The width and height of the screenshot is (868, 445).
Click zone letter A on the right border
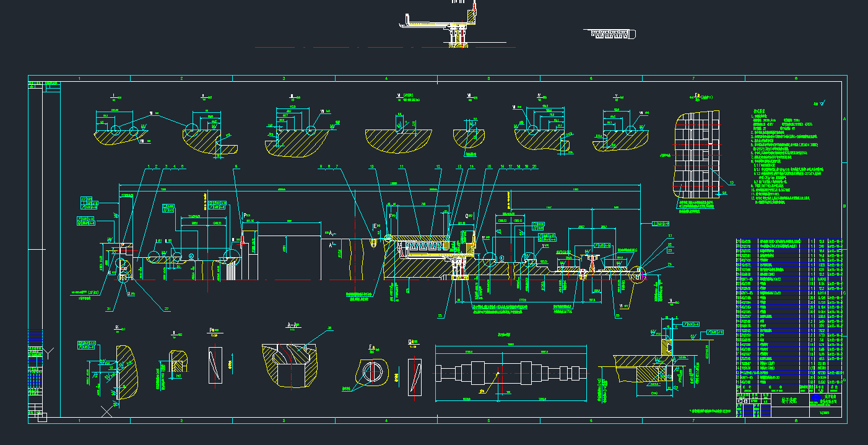click(x=843, y=120)
